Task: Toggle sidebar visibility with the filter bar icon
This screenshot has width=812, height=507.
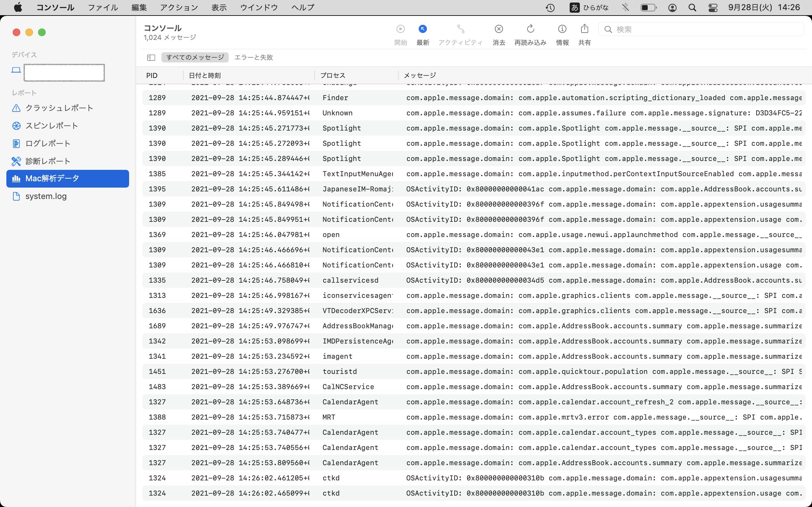Action: coord(151,58)
